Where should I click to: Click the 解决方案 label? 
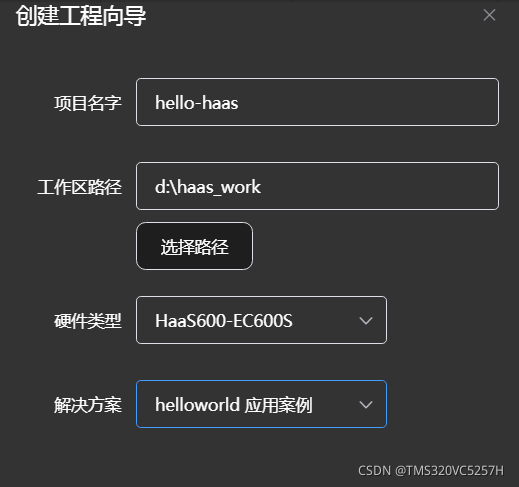click(x=88, y=405)
